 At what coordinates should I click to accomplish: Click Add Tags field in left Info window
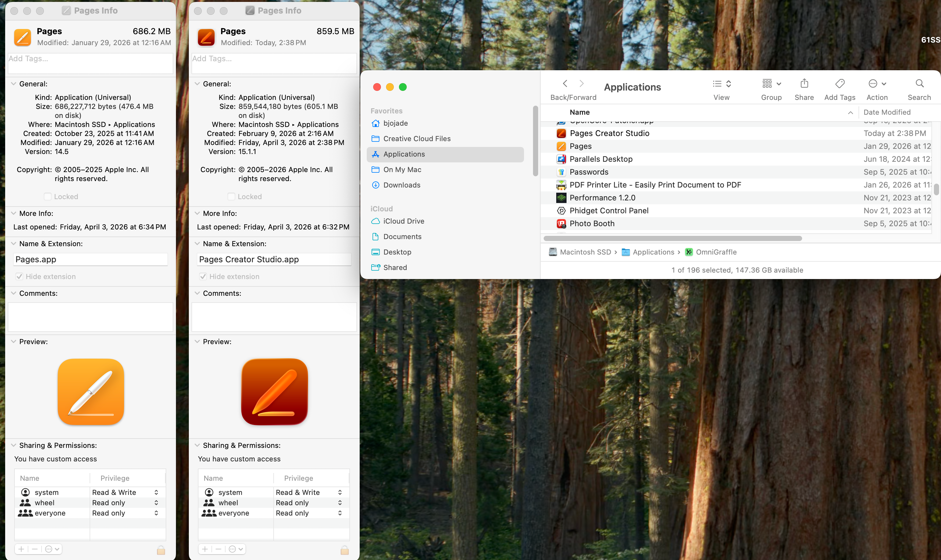tap(91, 63)
